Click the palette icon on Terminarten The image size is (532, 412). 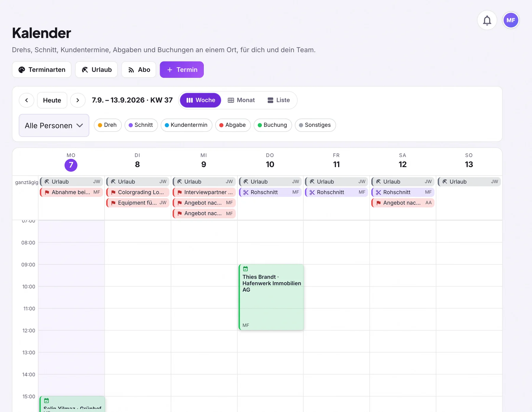(x=22, y=70)
